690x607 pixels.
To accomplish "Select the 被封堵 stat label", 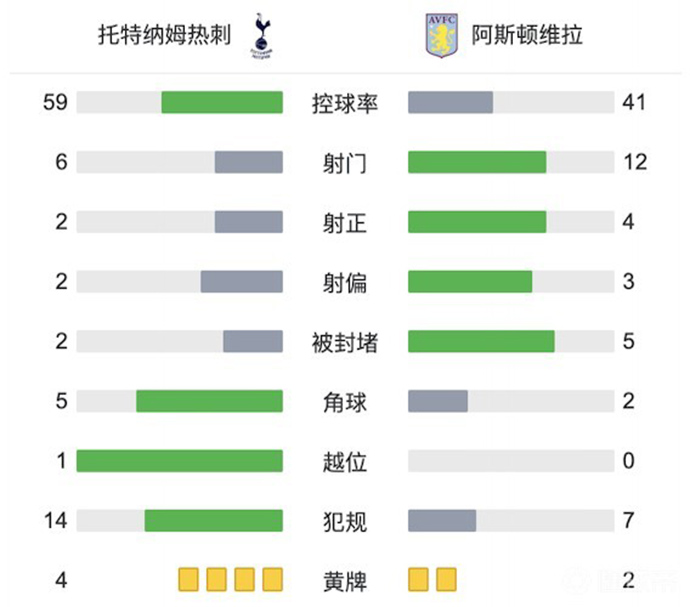I will (x=345, y=342).
